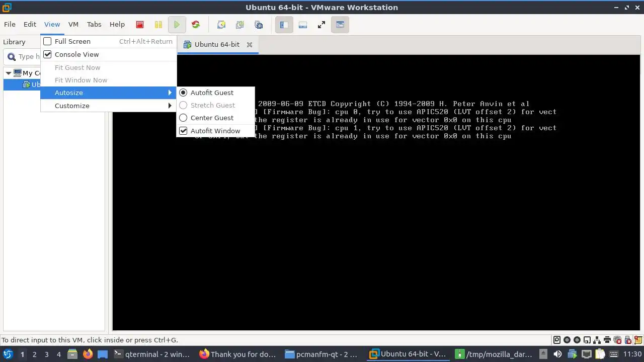Click the wired network tray icon

click(x=587, y=354)
